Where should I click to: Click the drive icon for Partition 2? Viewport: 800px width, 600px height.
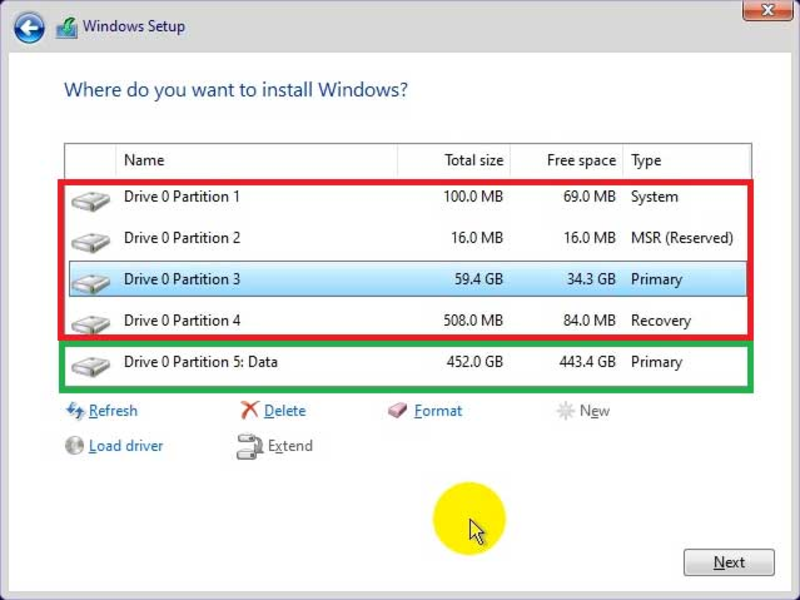click(x=90, y=241)
